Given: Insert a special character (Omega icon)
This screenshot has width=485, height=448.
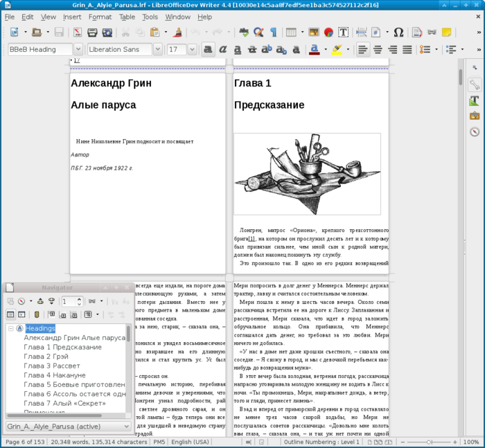Looking at the screenshot, I should coord(398,33).
